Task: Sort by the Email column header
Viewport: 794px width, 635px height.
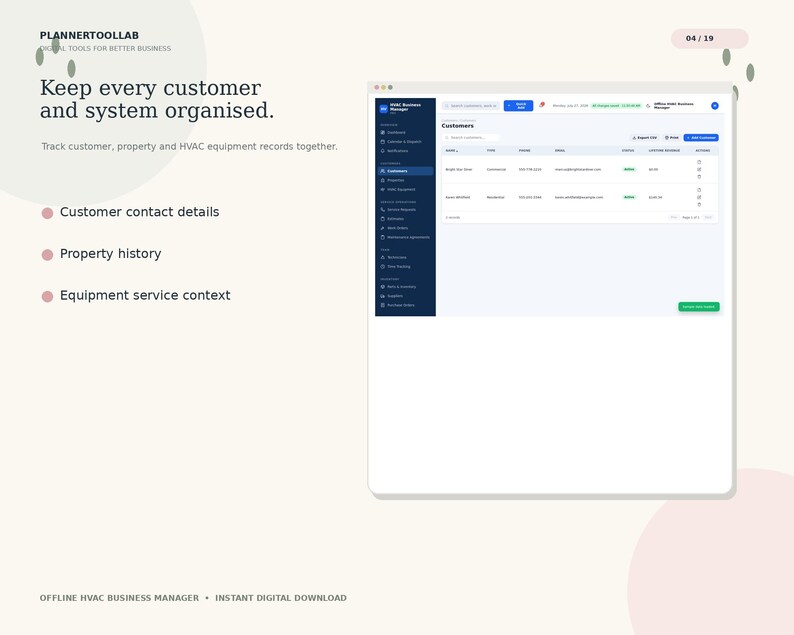Action: 560,150
